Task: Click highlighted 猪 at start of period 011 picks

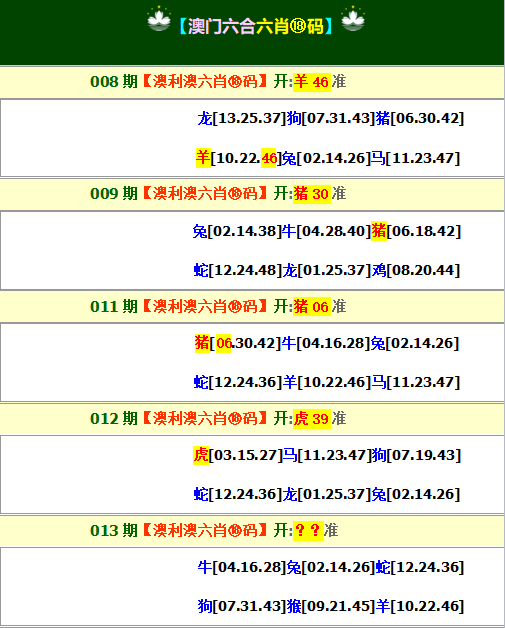Action: point(202,343)
